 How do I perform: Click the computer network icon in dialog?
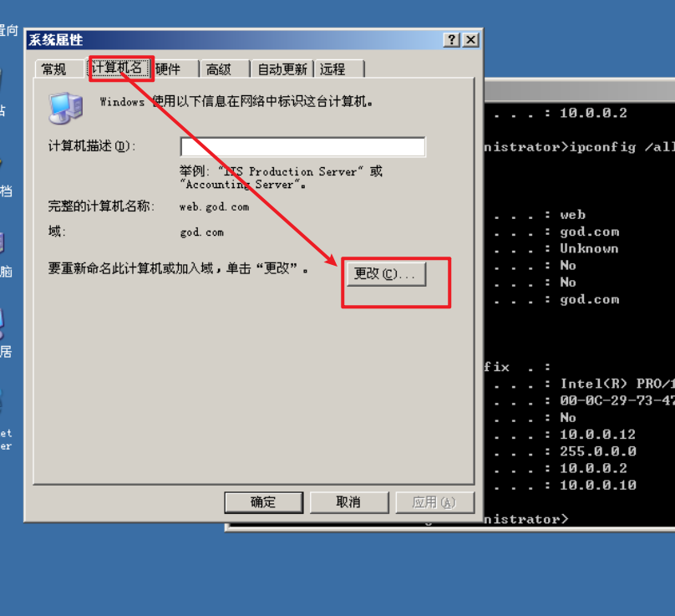tap(66, 108)
